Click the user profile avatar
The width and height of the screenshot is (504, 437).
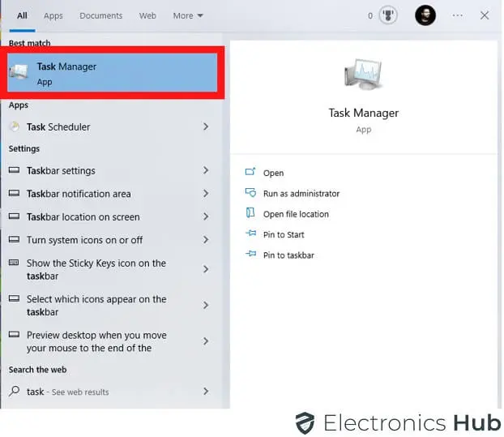pyautogui.click(x=425, y=15)
